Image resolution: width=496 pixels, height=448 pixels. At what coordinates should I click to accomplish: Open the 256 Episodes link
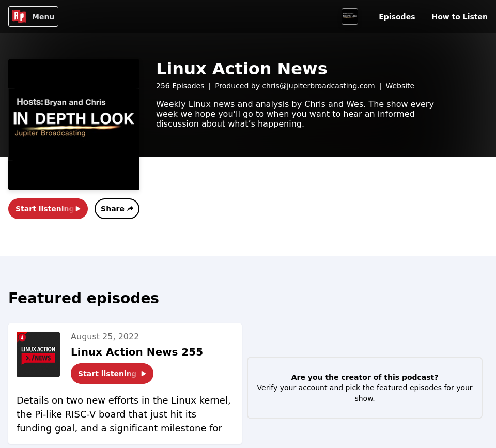click(x=180, y=86)
